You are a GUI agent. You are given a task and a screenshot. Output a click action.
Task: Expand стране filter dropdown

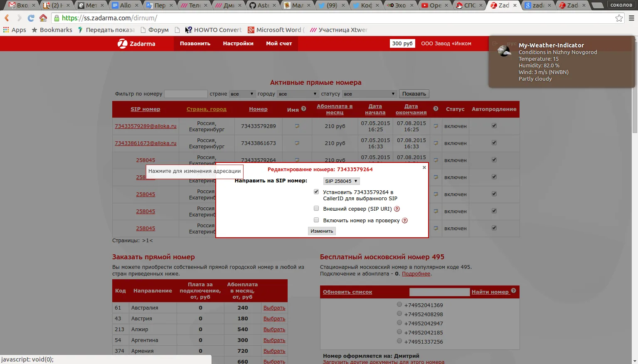tap(242, 94)
